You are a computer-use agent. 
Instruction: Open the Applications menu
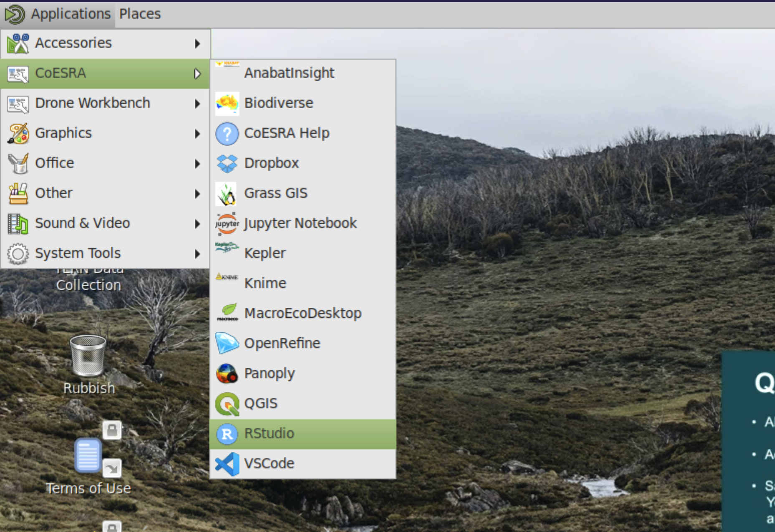click(x=71, y=14)
